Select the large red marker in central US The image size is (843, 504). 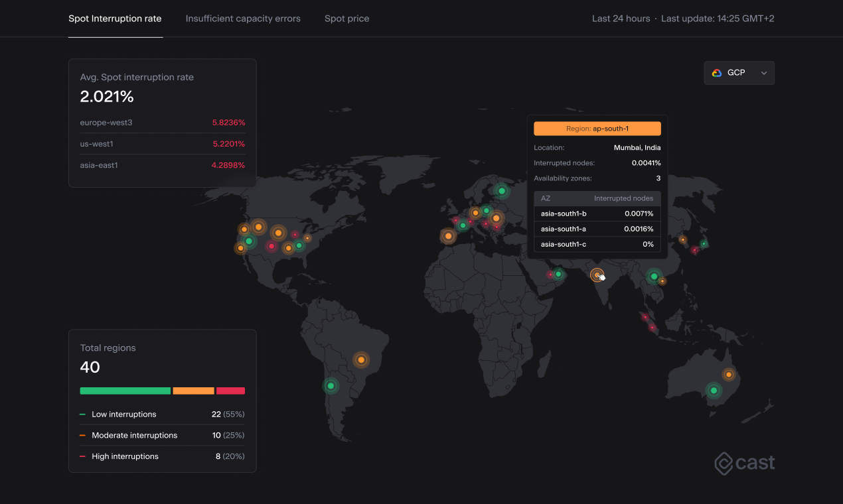point(271,247)
